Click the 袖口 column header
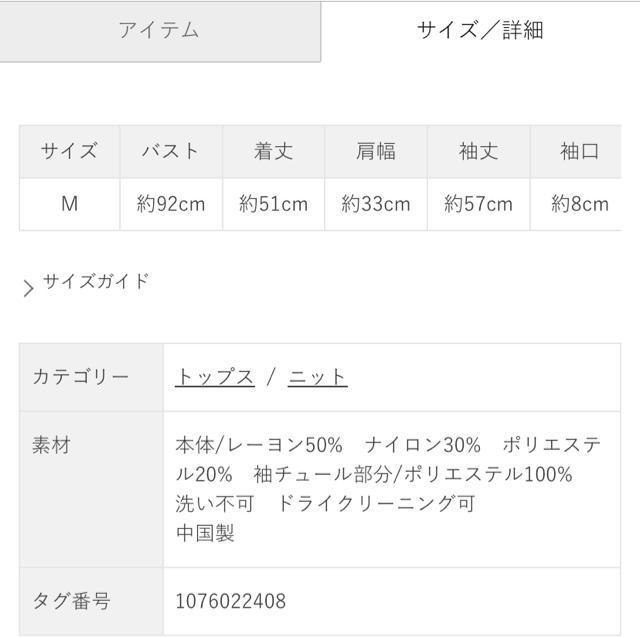Viewport: 640px width, 638px height. coord(579,152)
